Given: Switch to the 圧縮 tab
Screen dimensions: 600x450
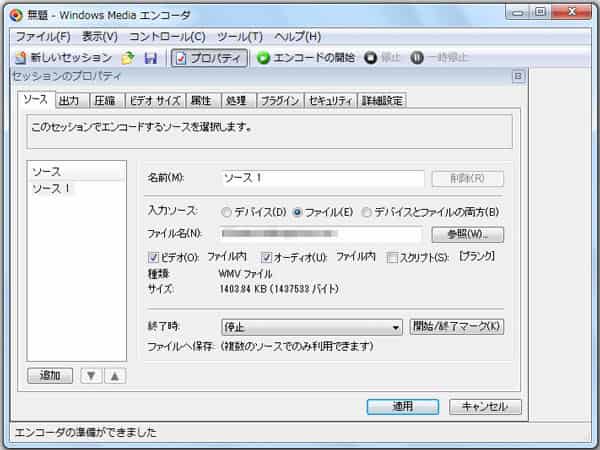Looking at the screenshot, I should click(x=108, y=101).
